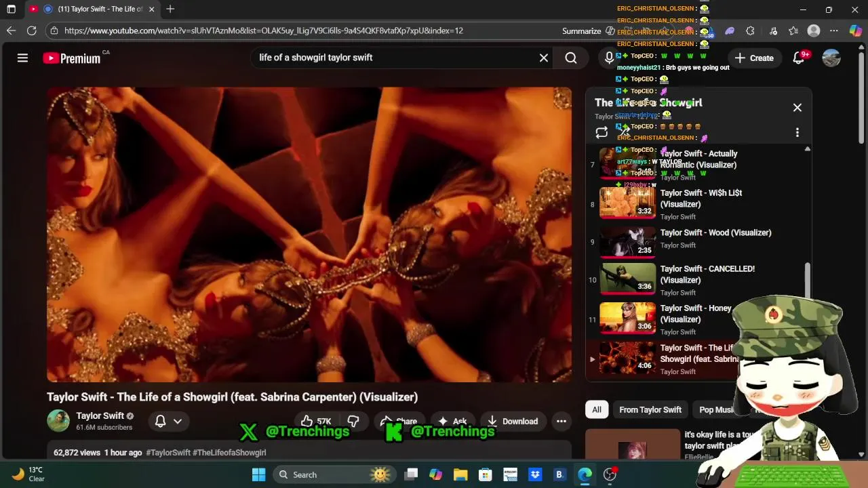This screenshot has width=868, height=488.
Task: Click the browser address URL
Action: (264, 30)
